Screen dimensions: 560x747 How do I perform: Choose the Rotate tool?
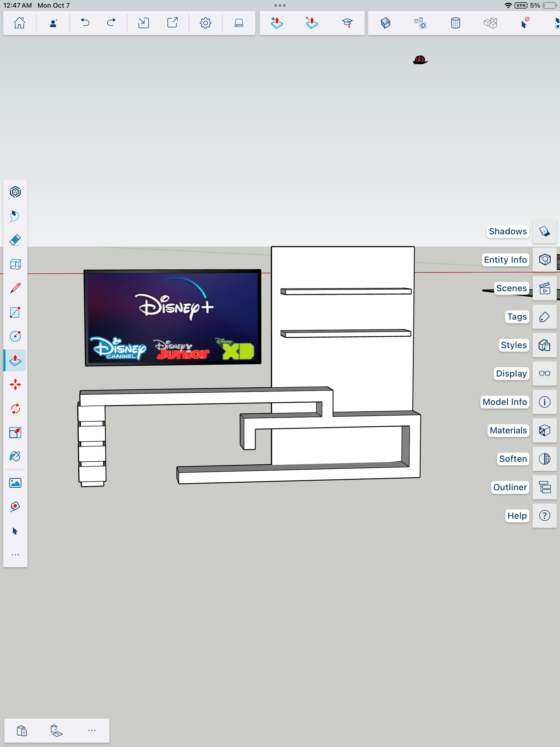tap(15, 409)
